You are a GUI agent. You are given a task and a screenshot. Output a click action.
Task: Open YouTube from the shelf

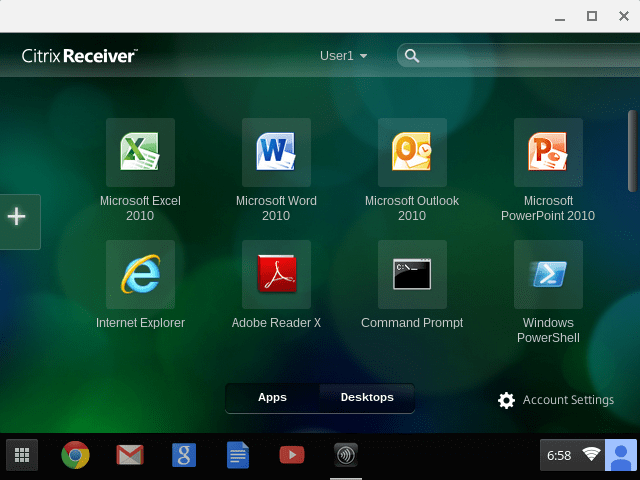pos(291,456)
